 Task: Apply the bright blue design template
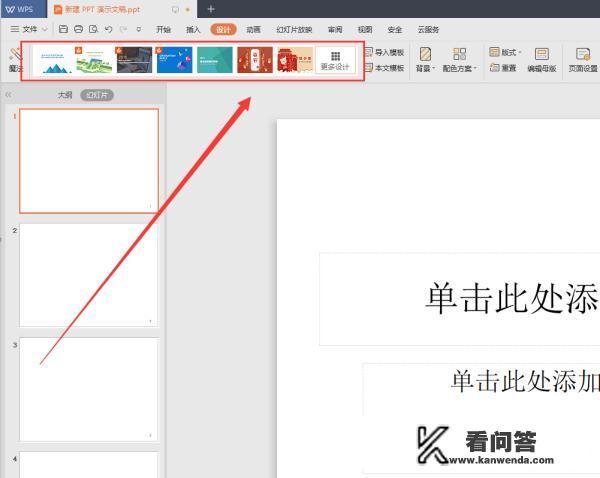pos(174,60)
